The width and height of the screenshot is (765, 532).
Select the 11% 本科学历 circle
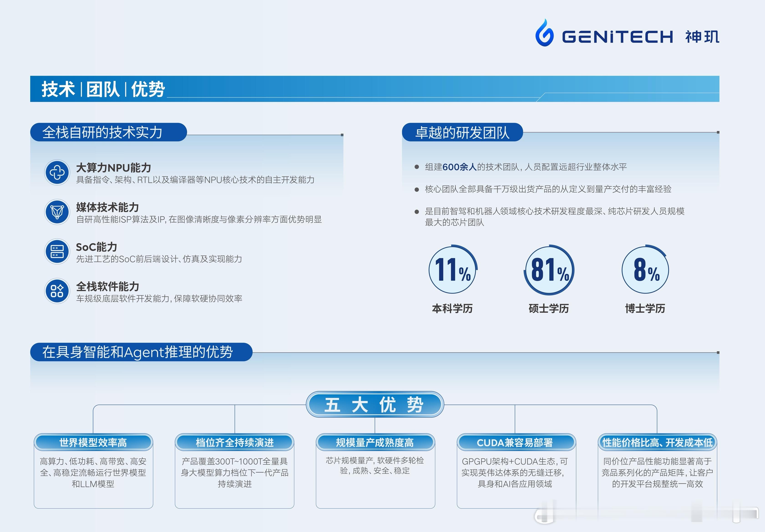tap(452, 269)
